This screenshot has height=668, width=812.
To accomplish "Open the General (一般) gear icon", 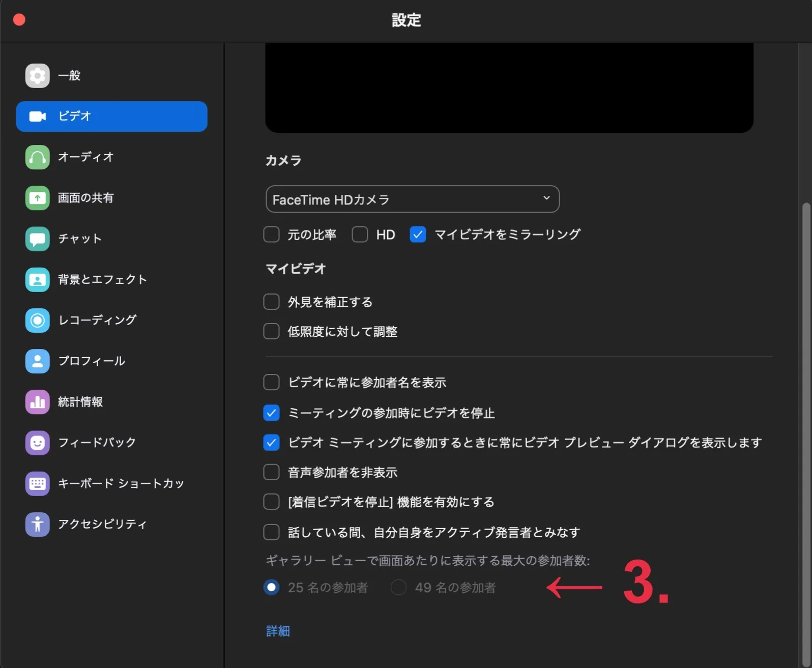I will (37, 76).
